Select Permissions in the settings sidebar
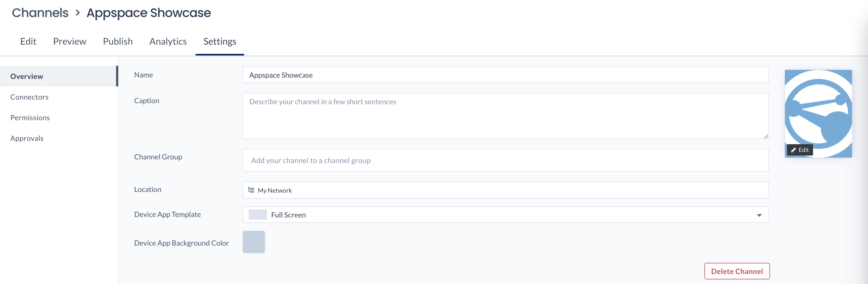Image resolution: width=868 pixels, height=284 pixels. (x=30, y=118)
